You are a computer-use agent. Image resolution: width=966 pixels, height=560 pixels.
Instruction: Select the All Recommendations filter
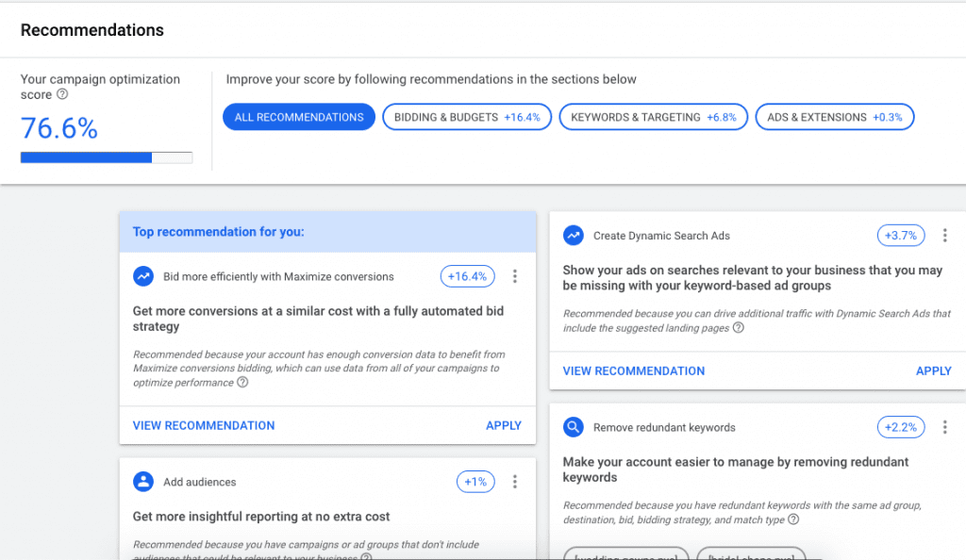[x=299, y=117]
